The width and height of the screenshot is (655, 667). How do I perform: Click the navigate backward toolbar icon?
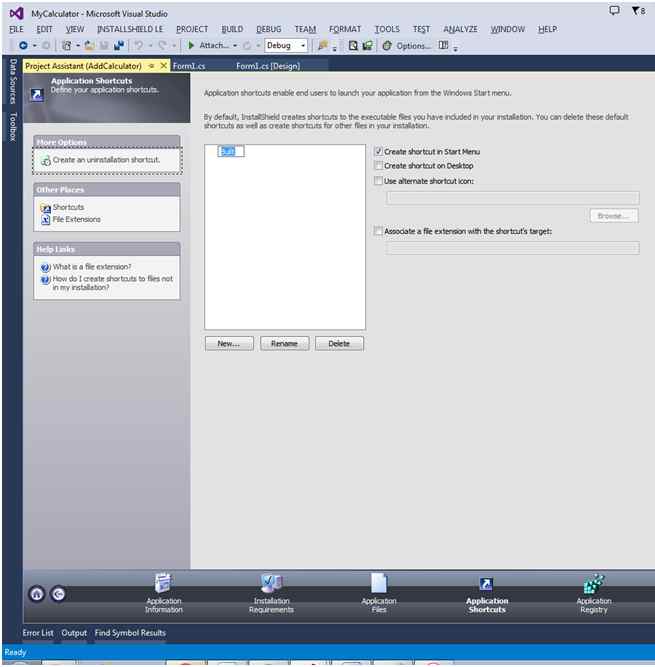click(x=23, y=46)
